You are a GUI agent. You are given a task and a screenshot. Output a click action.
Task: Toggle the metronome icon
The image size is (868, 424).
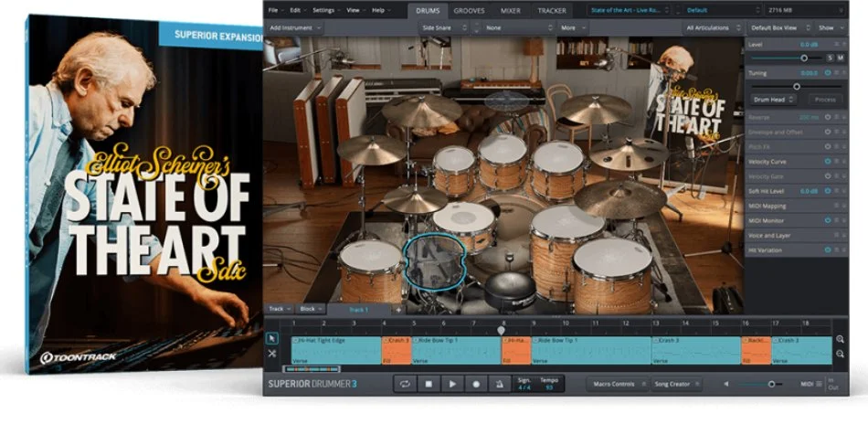(x=499, y=384)
